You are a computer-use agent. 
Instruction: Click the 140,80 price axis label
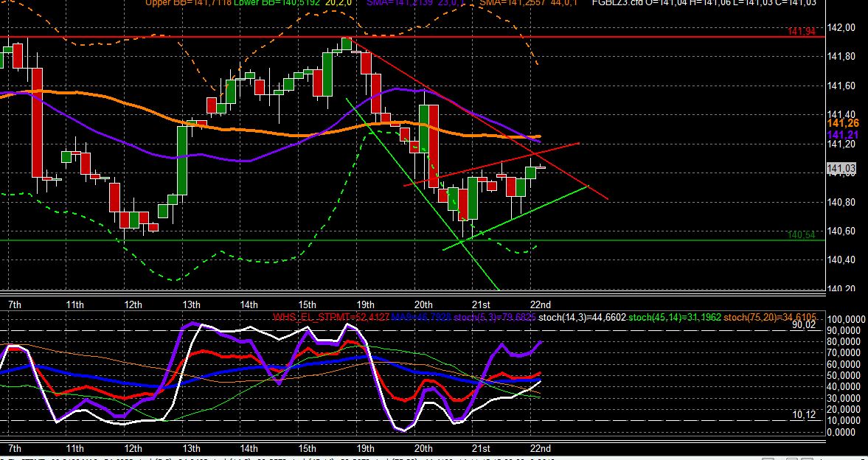tap(841, 202)
